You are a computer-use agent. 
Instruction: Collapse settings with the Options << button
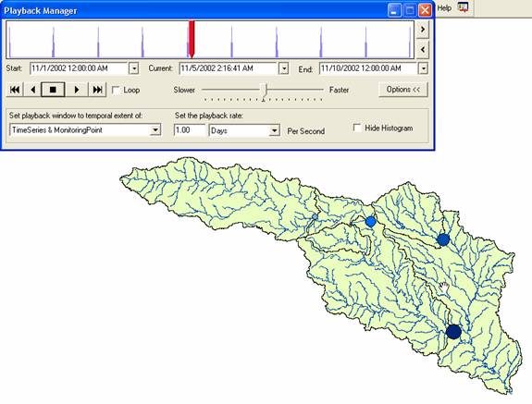coord(403,90)
